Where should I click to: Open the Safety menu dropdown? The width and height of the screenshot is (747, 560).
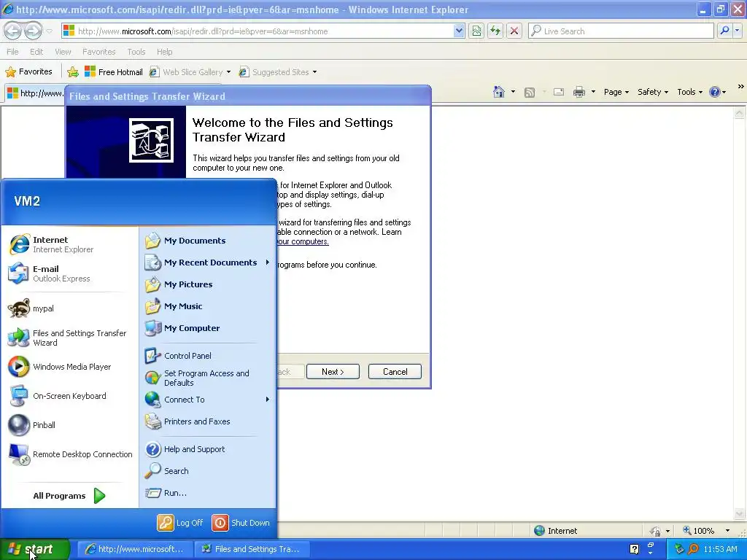653,92
